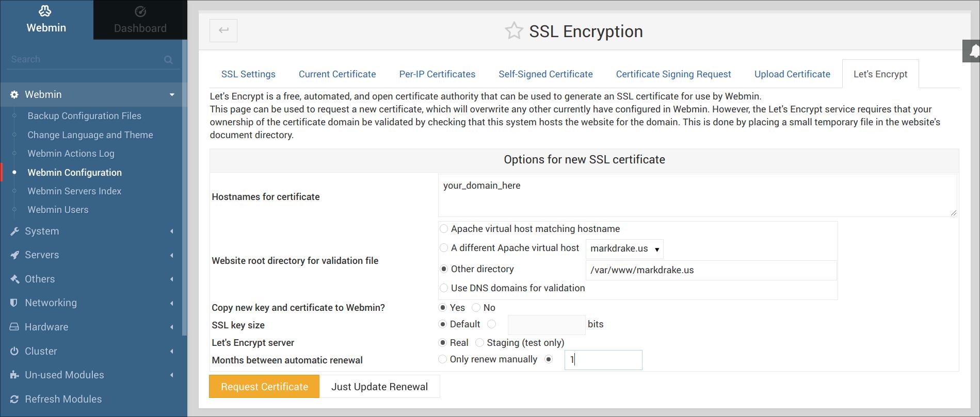Switch to Self-Signed Certificate tab
The image size is (980, 417).
click(545, 74)
